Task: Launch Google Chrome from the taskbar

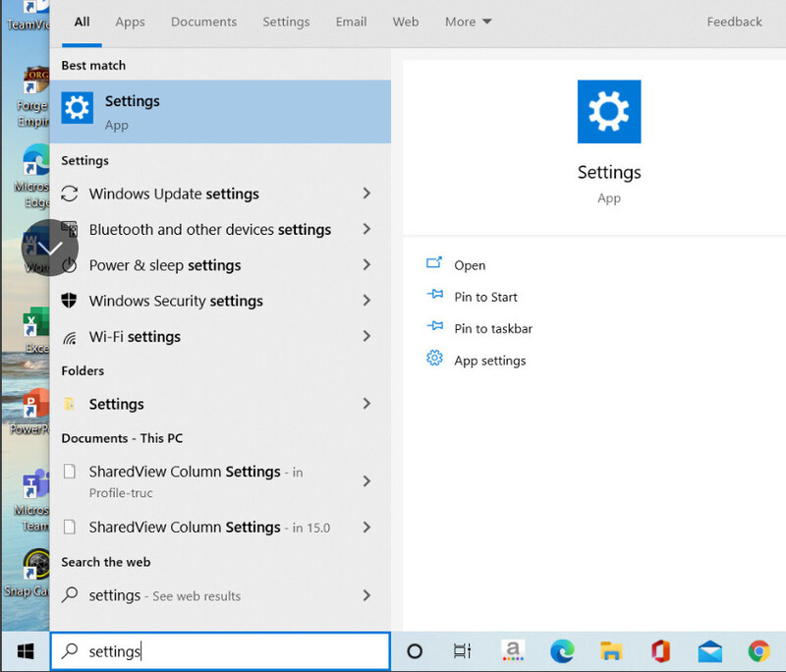Action: [x=758, y=651]
